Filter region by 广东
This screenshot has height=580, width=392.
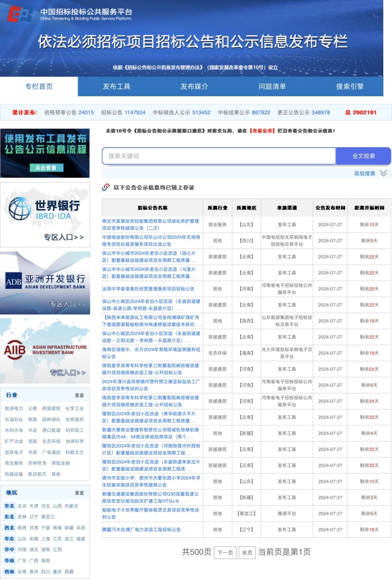(22, 561)
